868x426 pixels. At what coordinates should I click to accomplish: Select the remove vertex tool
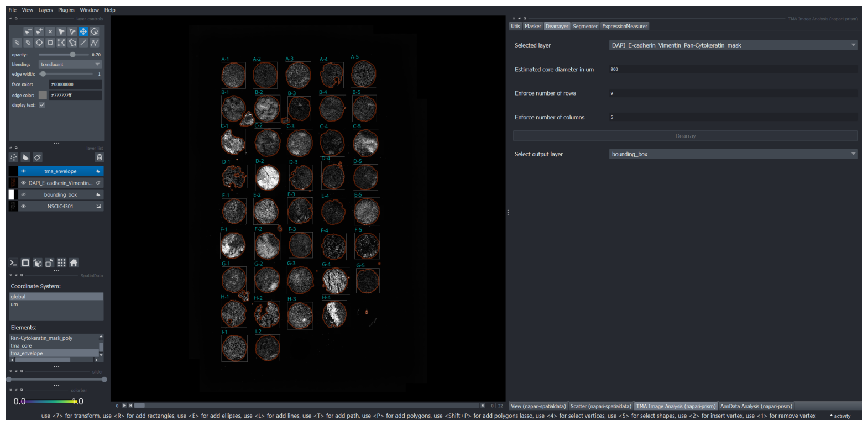(x=28, y=32)
